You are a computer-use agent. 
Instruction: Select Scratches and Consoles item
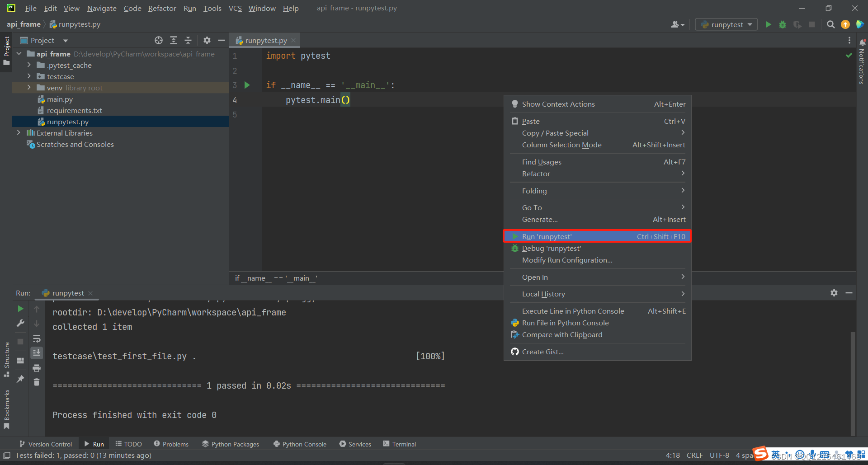pyautogui.click(x=75, y=144)
